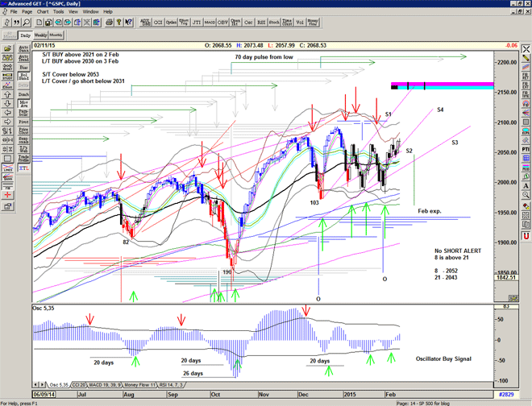Switch chart to Monthly timeframe
This screenshot has height=406, width=532.
56,35
